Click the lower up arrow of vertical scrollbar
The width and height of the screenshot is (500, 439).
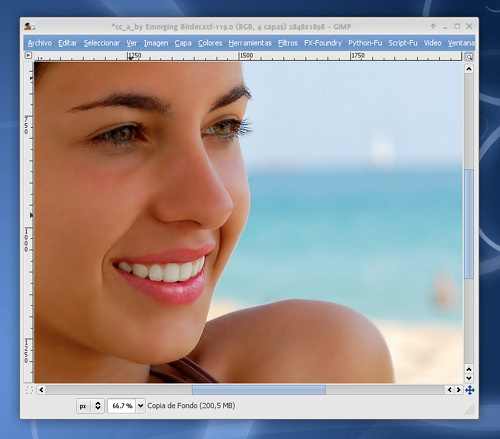click(x=469, y=369)
